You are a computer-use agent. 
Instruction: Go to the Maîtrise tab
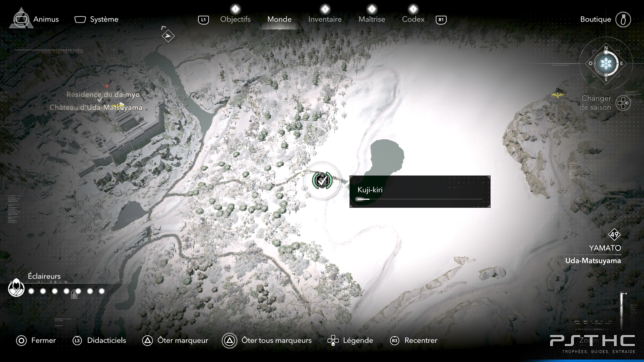click(372, 19)
